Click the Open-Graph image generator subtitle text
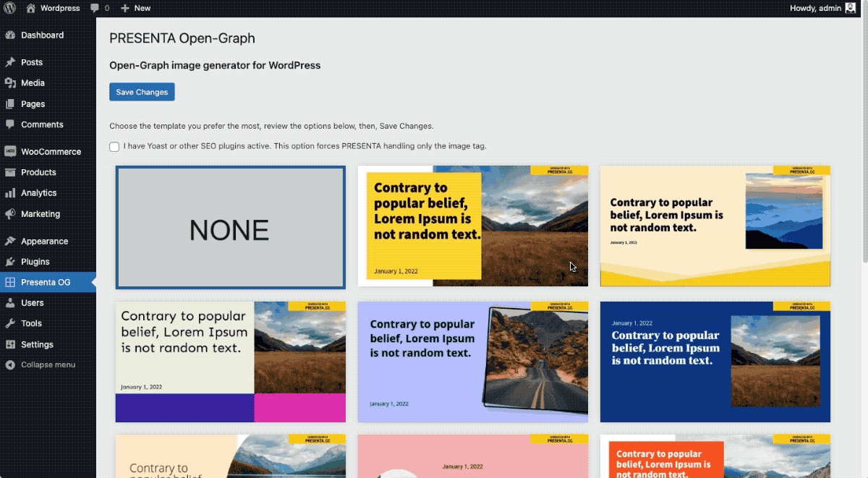 click(x=215, y=65)
